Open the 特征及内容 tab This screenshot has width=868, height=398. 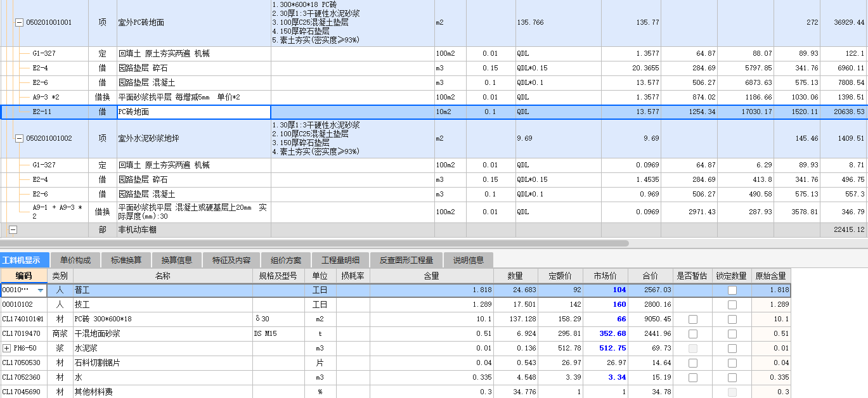[x=231, y=260]
